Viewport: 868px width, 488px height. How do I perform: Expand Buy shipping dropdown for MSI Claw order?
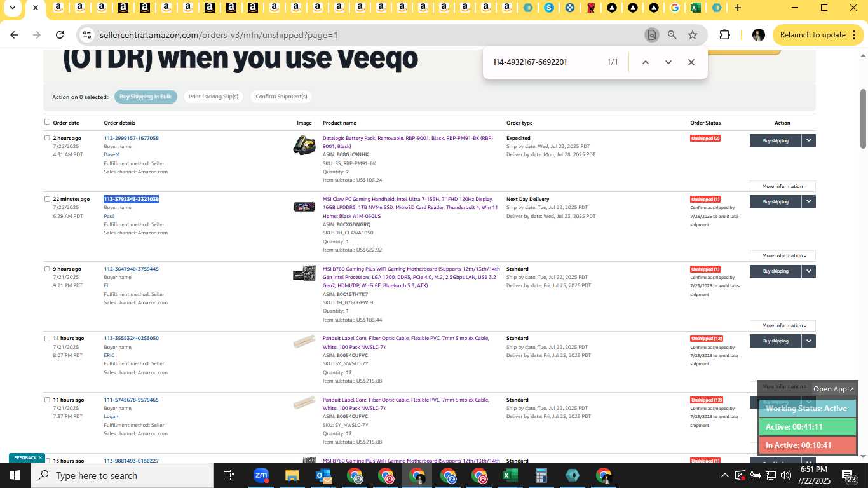pos(808,201)
